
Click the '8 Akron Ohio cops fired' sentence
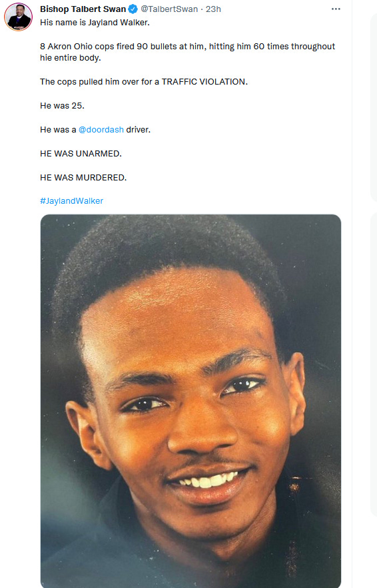click(188, 47)
